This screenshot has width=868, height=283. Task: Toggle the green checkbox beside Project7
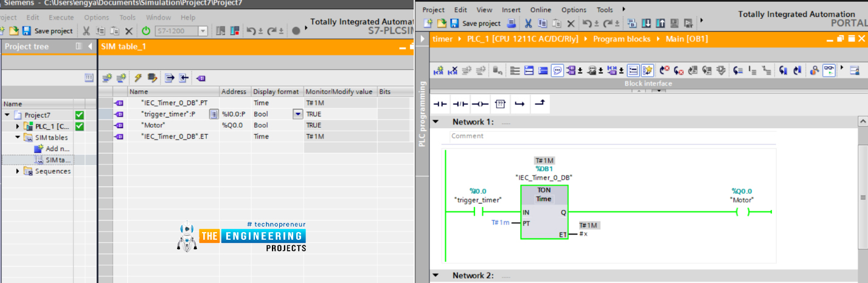(79, 115)
